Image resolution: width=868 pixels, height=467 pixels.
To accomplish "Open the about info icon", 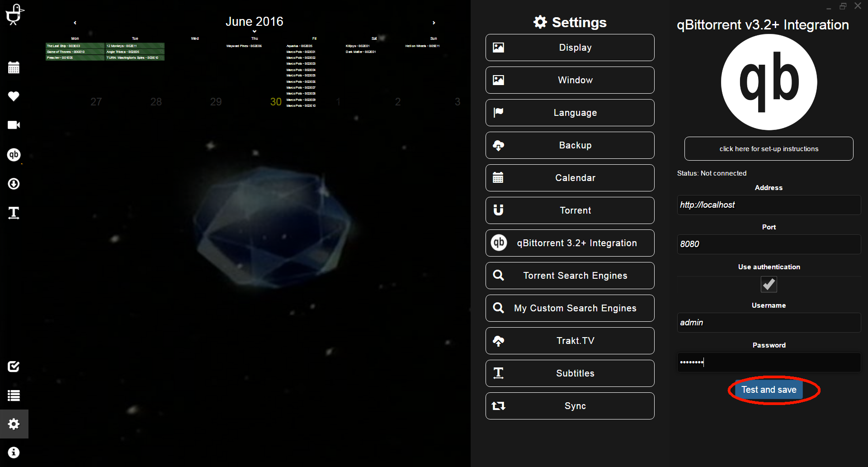I will (14, 453).
